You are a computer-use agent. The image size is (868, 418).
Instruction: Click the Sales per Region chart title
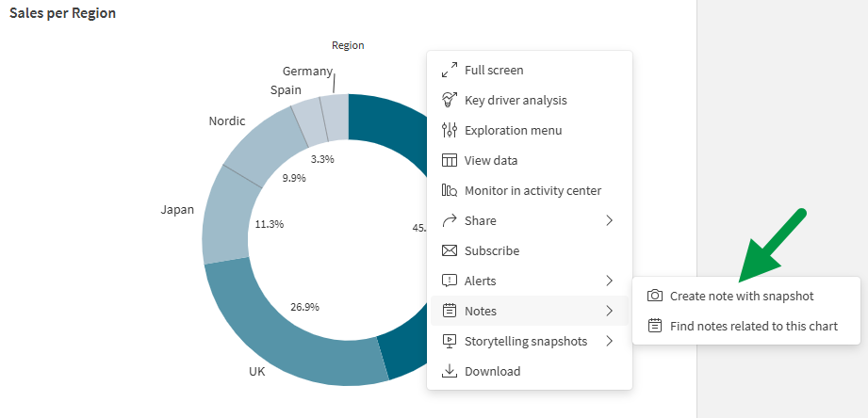coord(62,14)
